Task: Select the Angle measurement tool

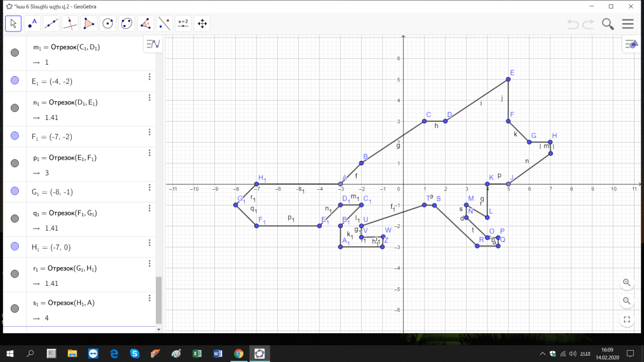Action: pos(145,24)
